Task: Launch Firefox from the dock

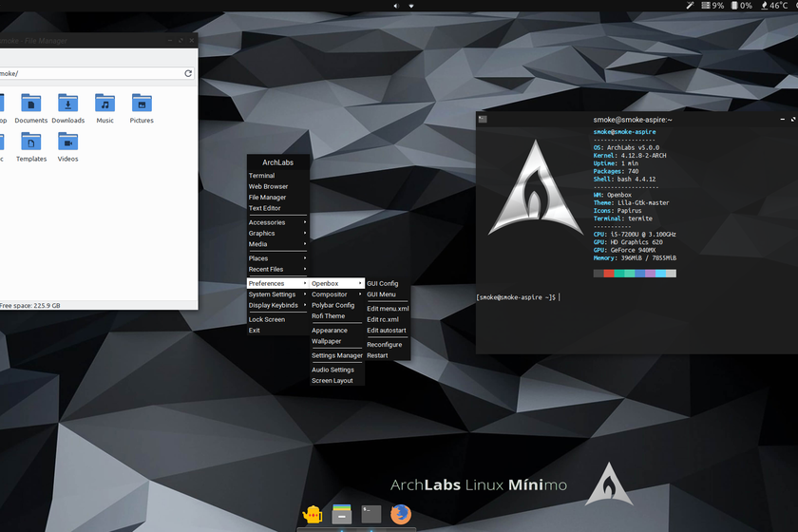Action: (401, 514)
